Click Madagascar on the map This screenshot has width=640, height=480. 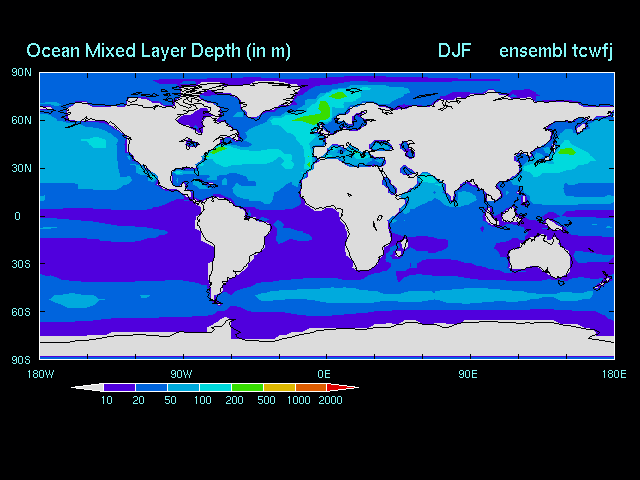tap(402, 247)
